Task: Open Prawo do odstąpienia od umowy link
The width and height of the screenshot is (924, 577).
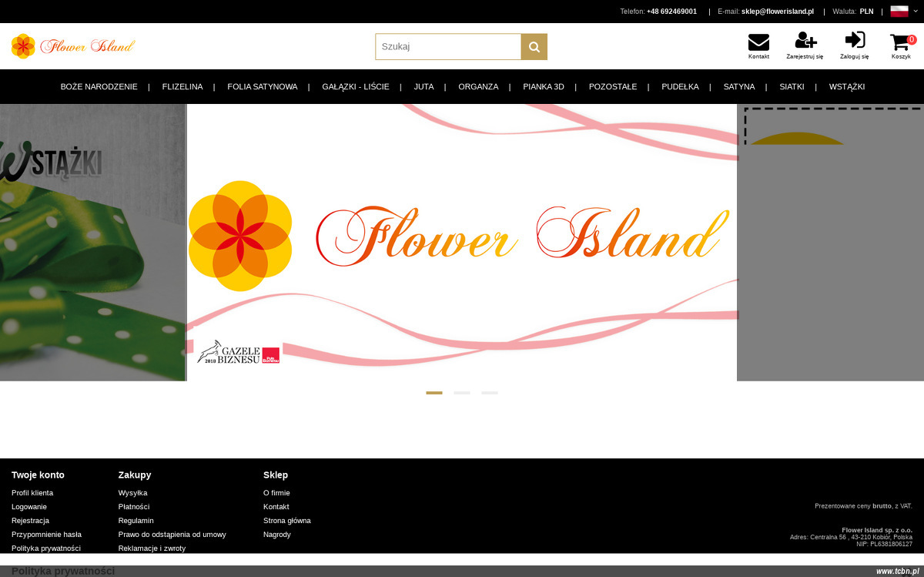Action: [x=172, y=535]
